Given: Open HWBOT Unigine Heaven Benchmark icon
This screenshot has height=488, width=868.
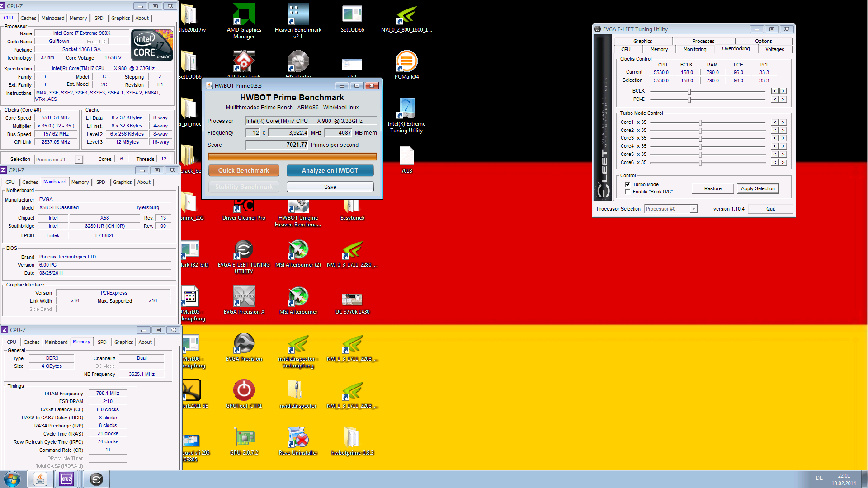Looking at the screenshot, I should point(298,214).
